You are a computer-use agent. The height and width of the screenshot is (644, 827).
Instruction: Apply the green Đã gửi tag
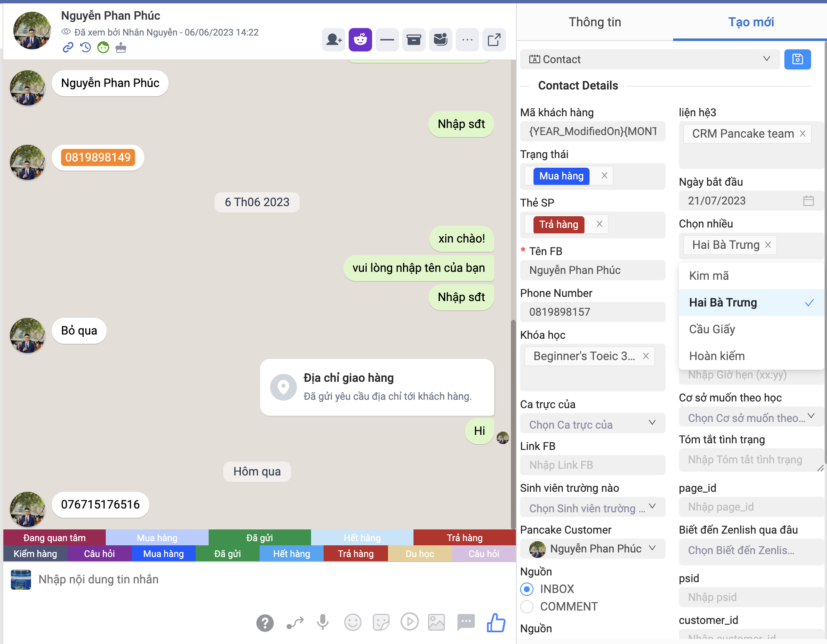coord(259,538)
